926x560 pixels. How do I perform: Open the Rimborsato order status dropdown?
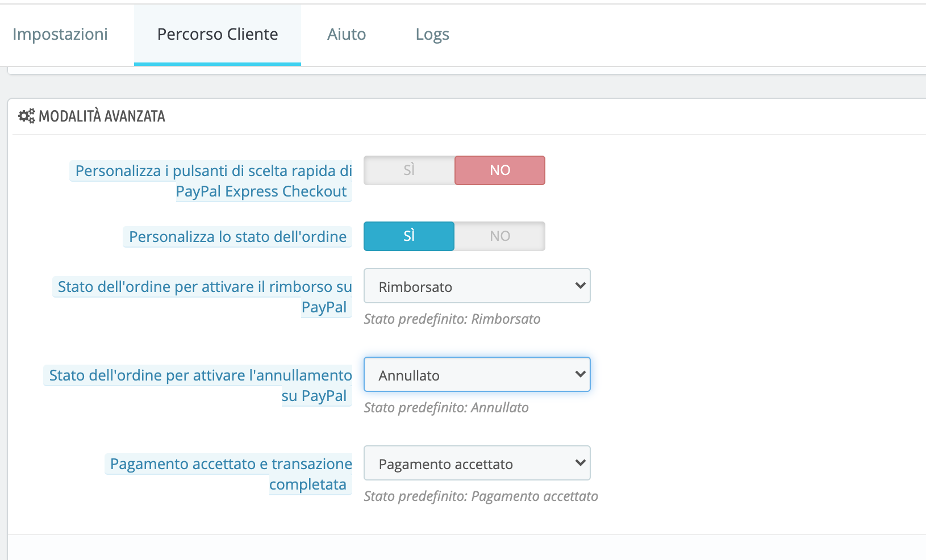coord(477,286)
